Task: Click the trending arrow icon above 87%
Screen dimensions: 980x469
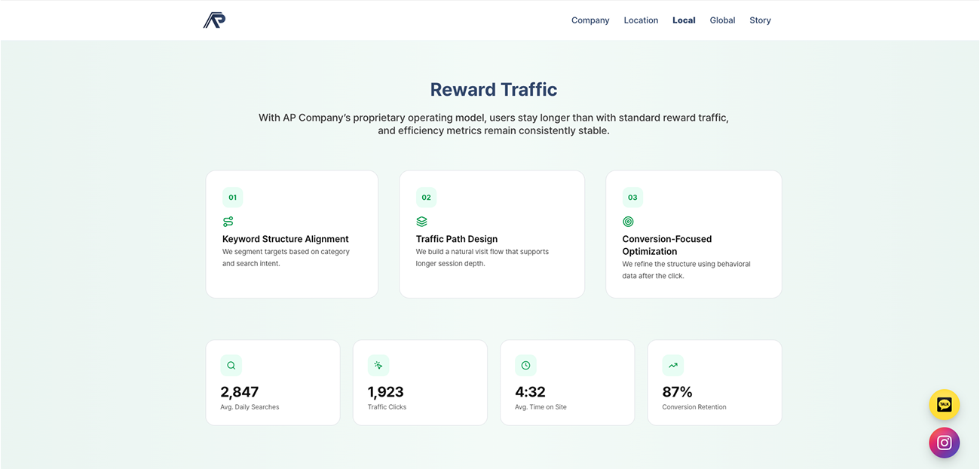Action: [x=672, y=366]
